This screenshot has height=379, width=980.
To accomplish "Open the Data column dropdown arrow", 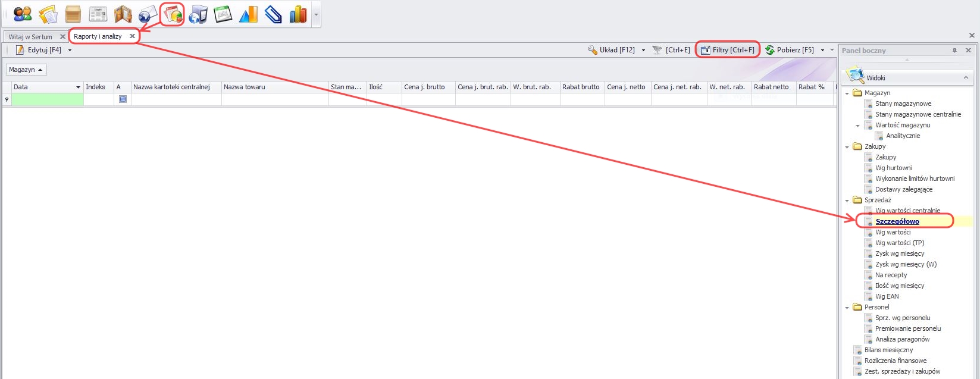I will point(78,87).
